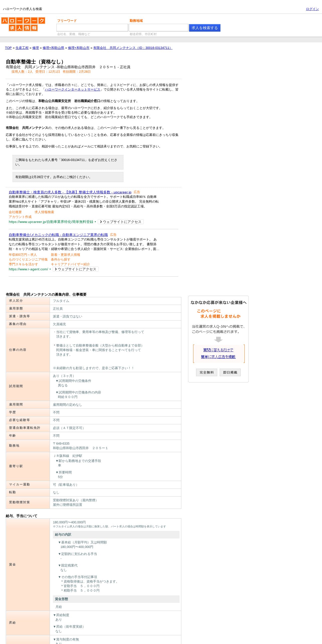Click the 給与の内訳 header
The image size is (322, 644).
pyautogui.click(x=116, y=535)
